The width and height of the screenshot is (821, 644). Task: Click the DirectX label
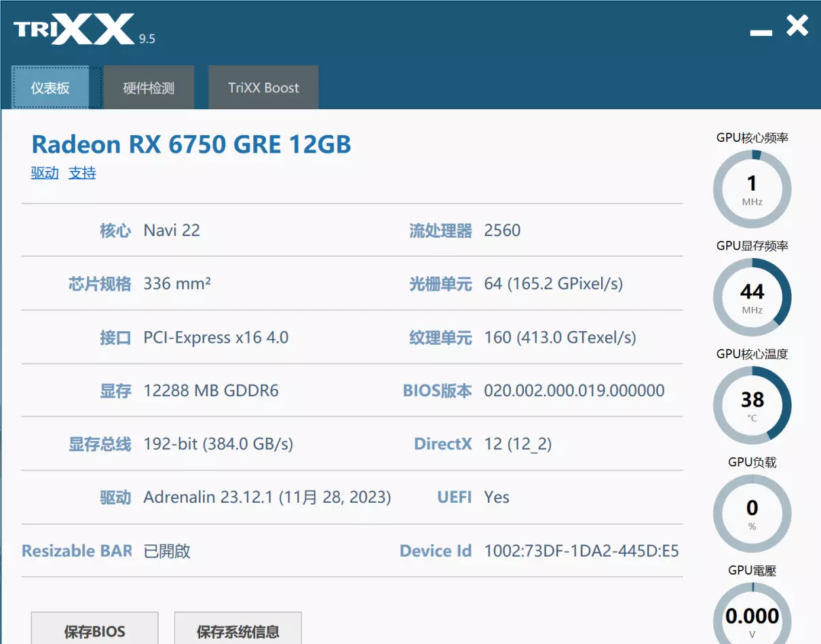coord(443,444)
